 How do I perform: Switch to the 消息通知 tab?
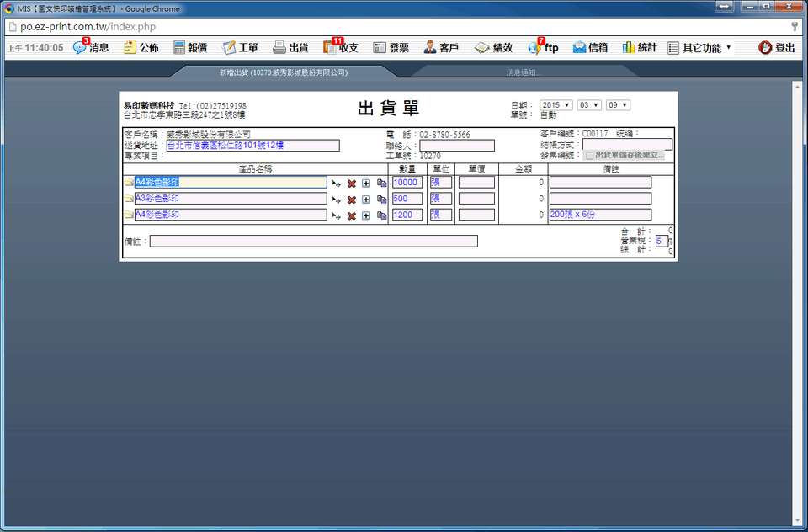(522, 72)
